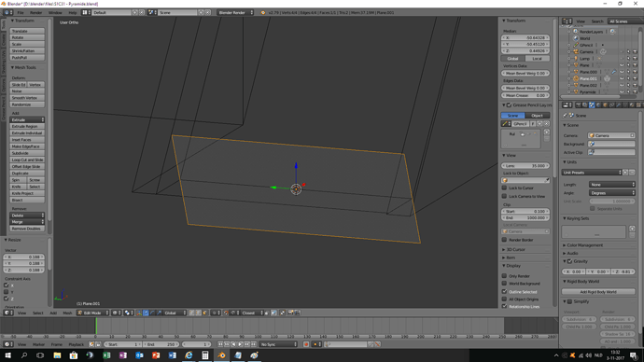Click Add Rigid Body World button
This screenshot has height=362, width=644.
coord(598,292)
